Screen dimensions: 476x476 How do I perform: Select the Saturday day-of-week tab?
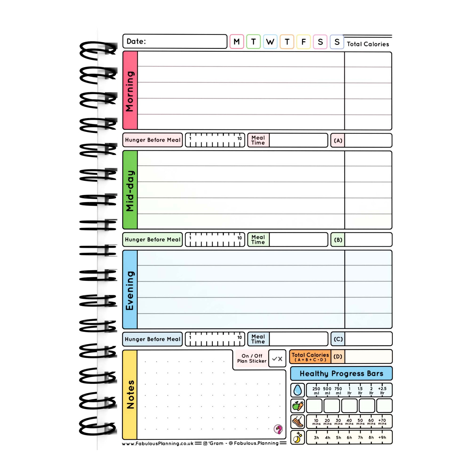[x=321, y=41]
